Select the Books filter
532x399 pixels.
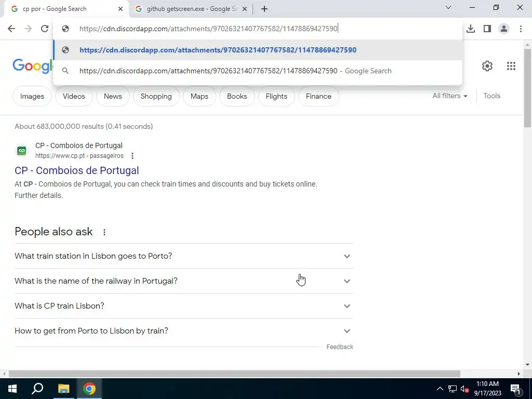tap(237, 96)
